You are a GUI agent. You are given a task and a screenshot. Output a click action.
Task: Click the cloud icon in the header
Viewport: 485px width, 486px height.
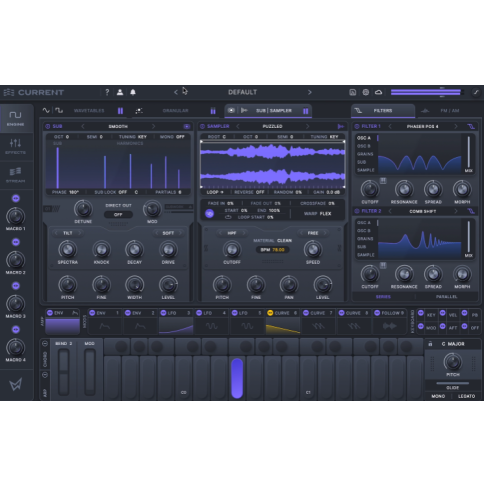point(378,92)
